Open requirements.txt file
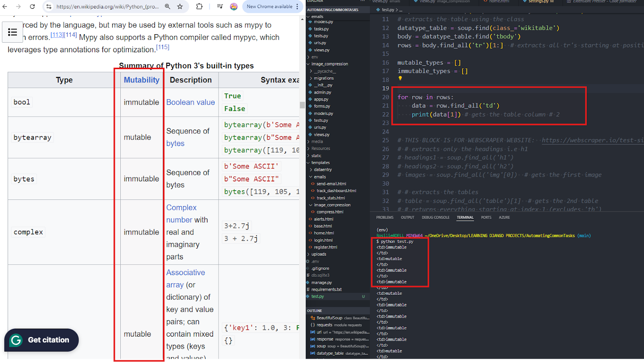The height and width of the screenshot is (362, 644). click(x=326, y=289)
